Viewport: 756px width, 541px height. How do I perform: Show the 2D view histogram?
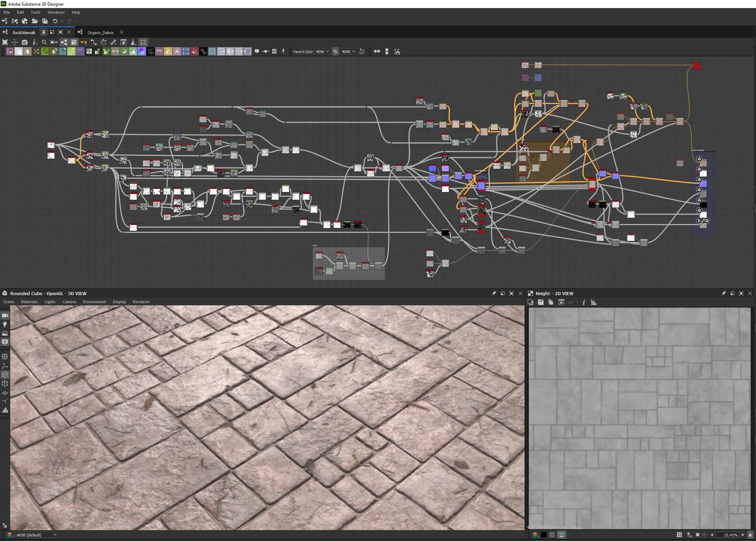point(594,302)
